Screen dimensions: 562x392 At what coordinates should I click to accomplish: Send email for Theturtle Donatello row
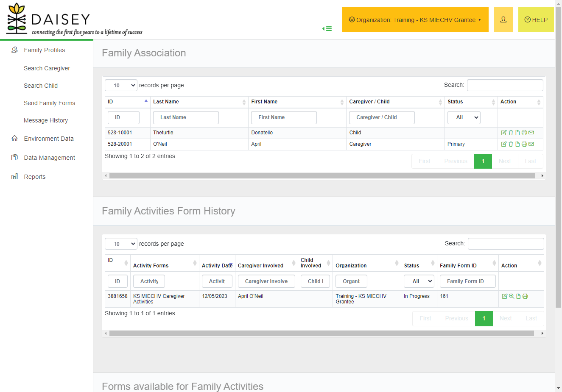[x=531, y=133]
